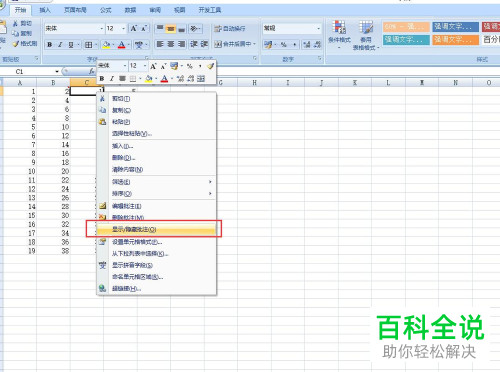500x372 pixels.
Task: Apply the orange 强调文字 cell style swatch
Action: [x=456, y=40]
